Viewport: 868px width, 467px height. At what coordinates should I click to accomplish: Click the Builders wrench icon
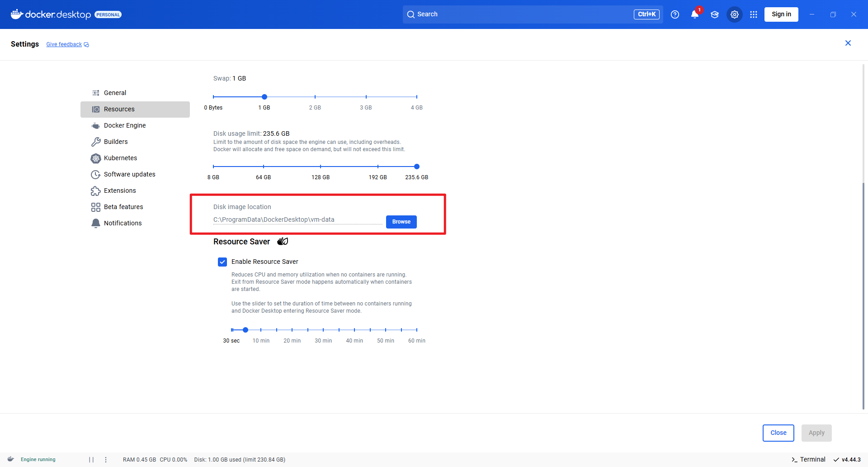click(96, 142)
